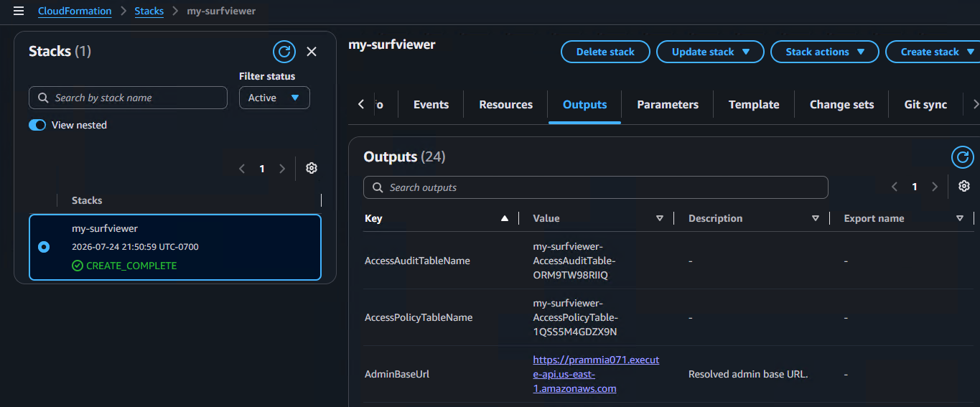Close the Stacks side panel
The height and width of the screenshot is (407, 980).
(312, 52)
